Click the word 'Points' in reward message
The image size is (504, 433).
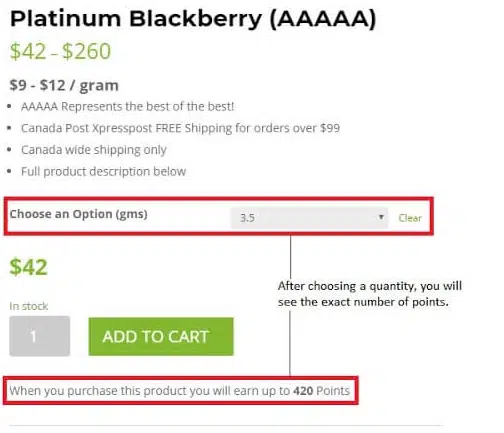click(x=333, y=390)
